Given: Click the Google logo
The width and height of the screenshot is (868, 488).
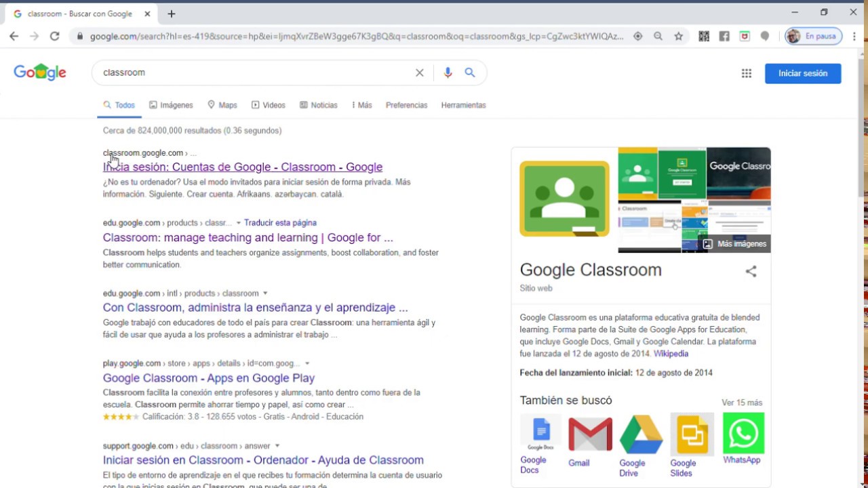Looking at the screenshot, I should (40, 73).
